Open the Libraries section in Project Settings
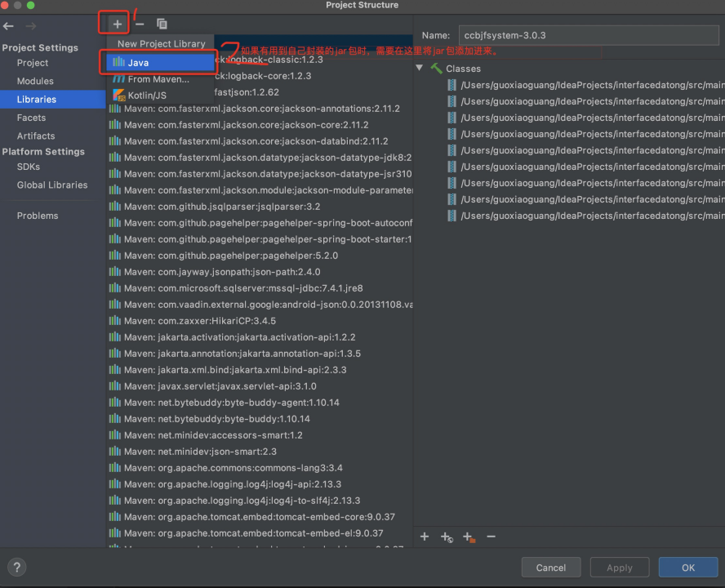This screenshot has height=588, width=725. pyautogui.click(x=37, y=98)
